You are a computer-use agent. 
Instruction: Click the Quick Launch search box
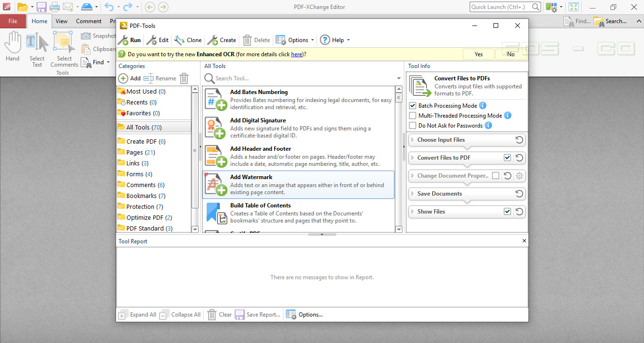click(x=505, y=7)
